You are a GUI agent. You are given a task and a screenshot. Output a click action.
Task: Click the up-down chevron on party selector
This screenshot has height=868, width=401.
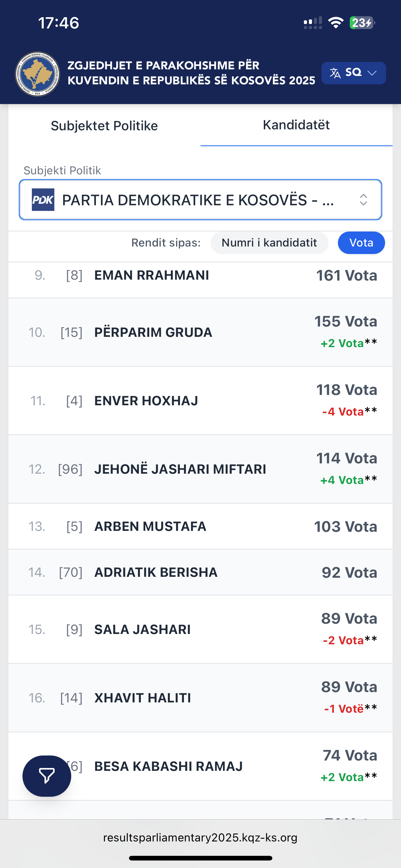point(363,200)
